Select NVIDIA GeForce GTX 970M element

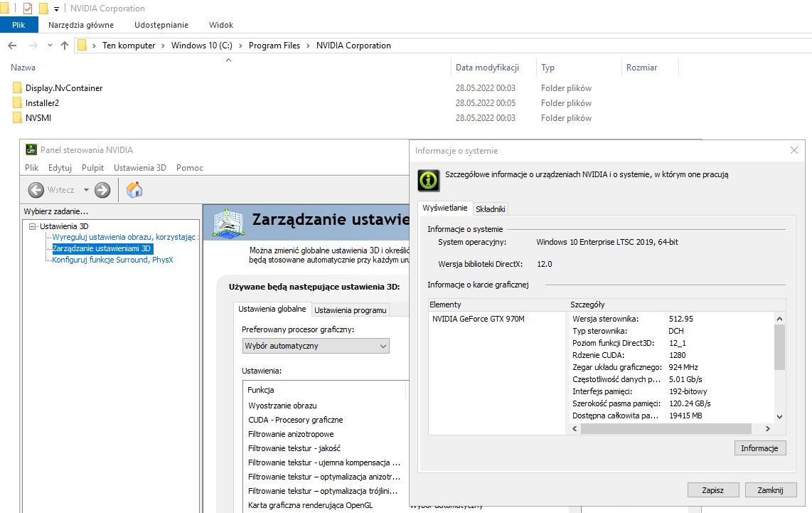pos(478,319)
